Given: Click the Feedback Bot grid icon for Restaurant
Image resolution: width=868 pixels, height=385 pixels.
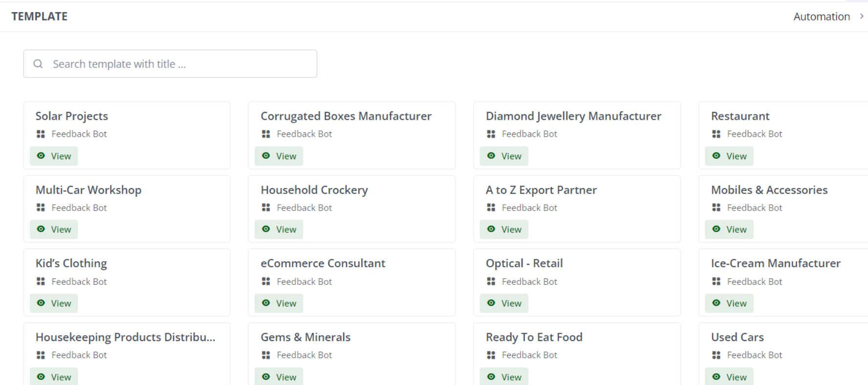Looking at the screenshot, I should pos(716,134).
